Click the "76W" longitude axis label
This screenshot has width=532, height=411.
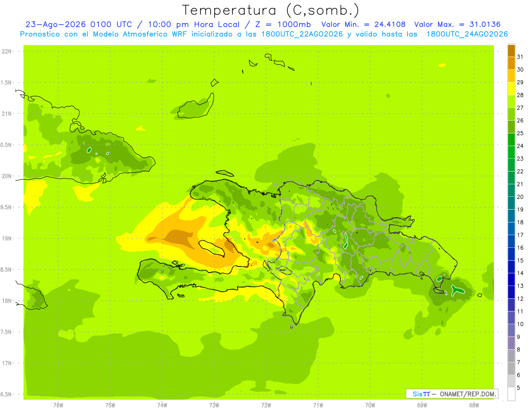(x=58, y=405)
